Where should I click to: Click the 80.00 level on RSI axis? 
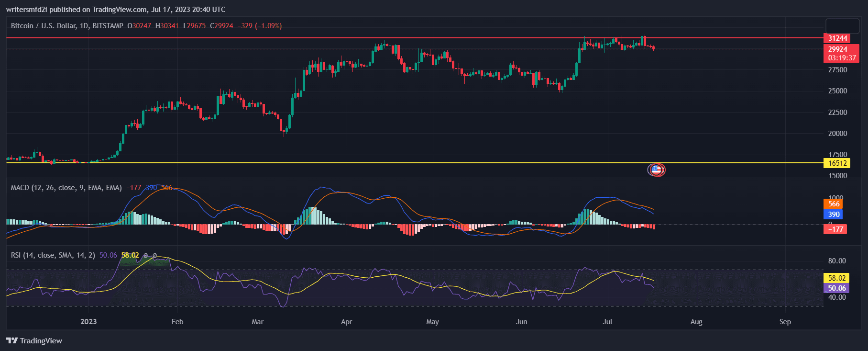837,261
